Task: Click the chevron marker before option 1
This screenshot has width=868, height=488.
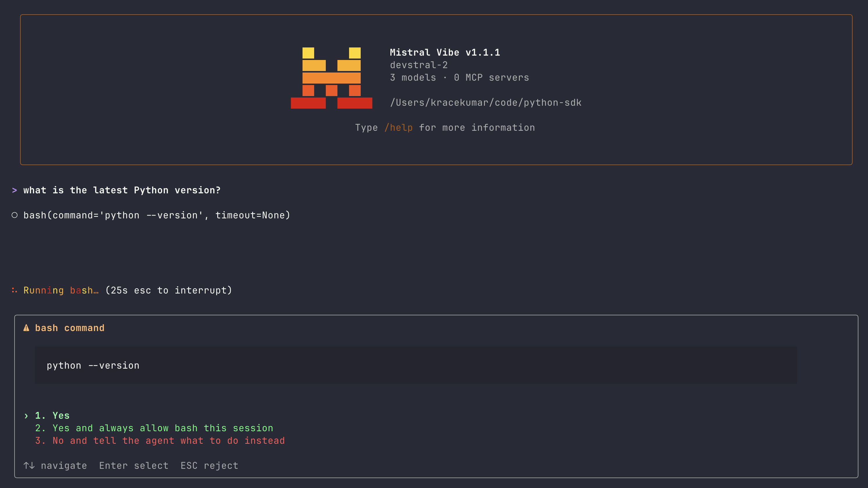Action: pyautogui.click(x=27, y=415)
